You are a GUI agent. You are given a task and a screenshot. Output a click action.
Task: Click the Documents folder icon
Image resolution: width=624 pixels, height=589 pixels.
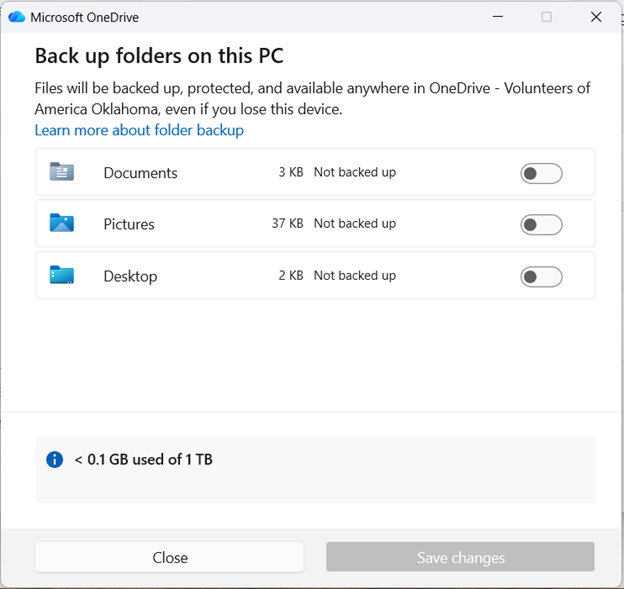tap(62, 172)
